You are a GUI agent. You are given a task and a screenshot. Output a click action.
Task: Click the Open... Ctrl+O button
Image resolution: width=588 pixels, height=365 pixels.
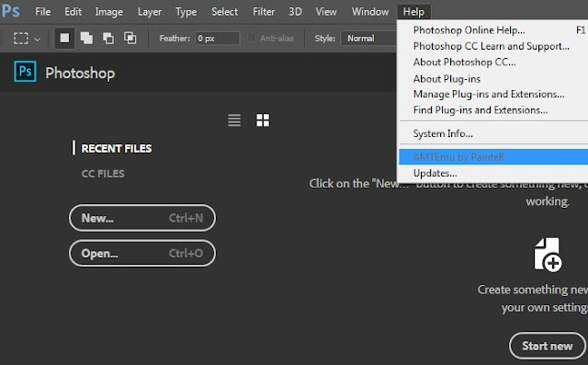coord(142,253)
